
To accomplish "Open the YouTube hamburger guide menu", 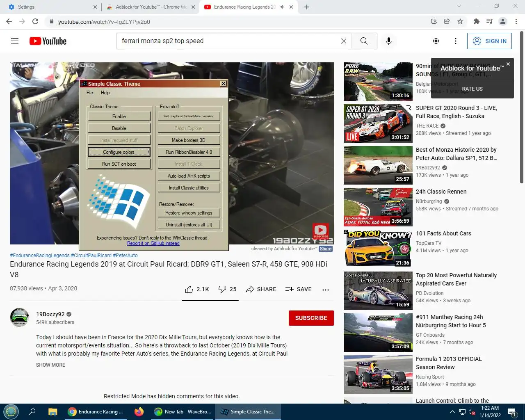I will 15,41.
